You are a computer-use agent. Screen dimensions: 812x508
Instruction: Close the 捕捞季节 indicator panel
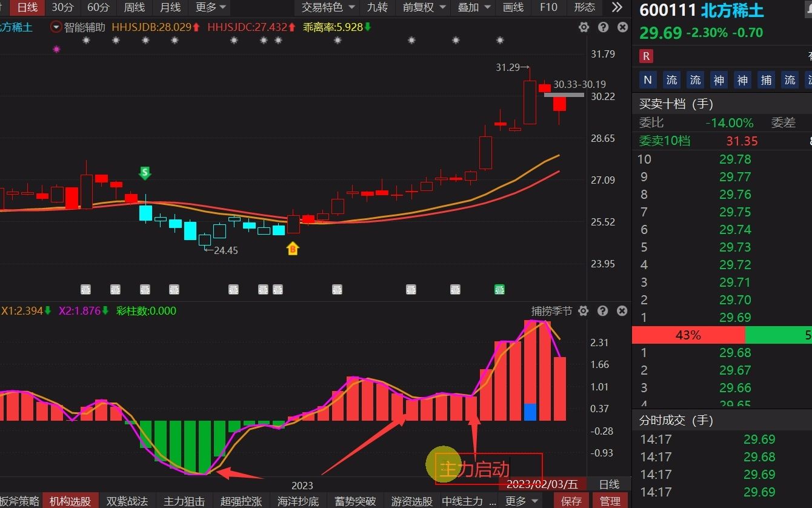pyautogui.click(x=622, y=311)
